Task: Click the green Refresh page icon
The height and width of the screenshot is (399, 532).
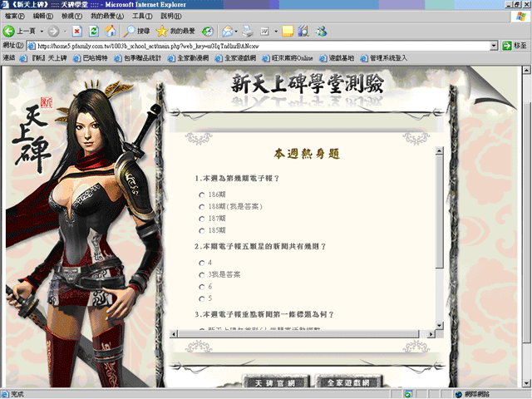Action: [93, 31]
